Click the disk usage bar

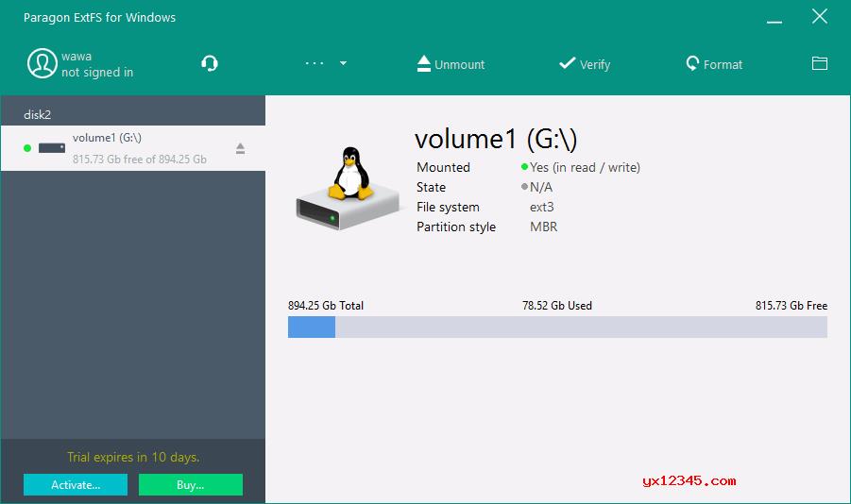(557, 328)
